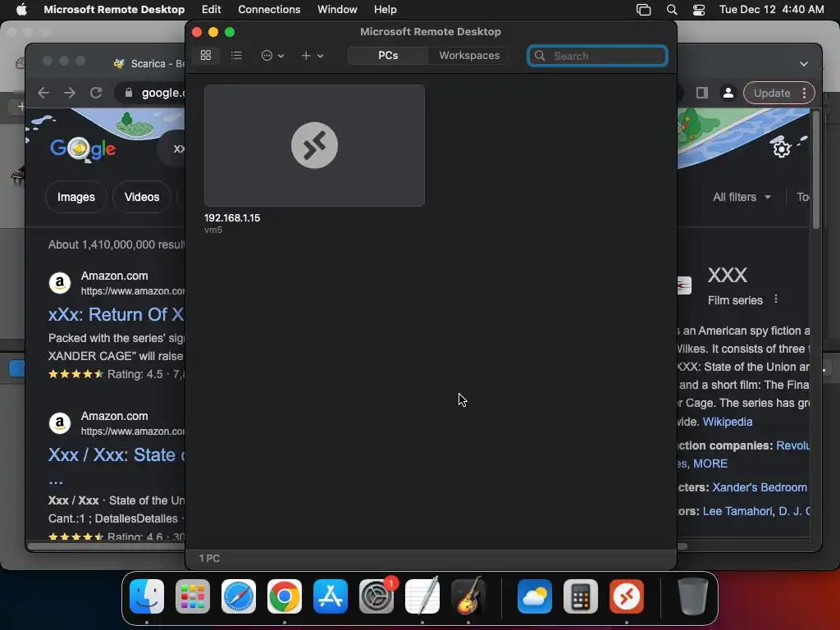Select the PCs tab

[x=388, y=55]
